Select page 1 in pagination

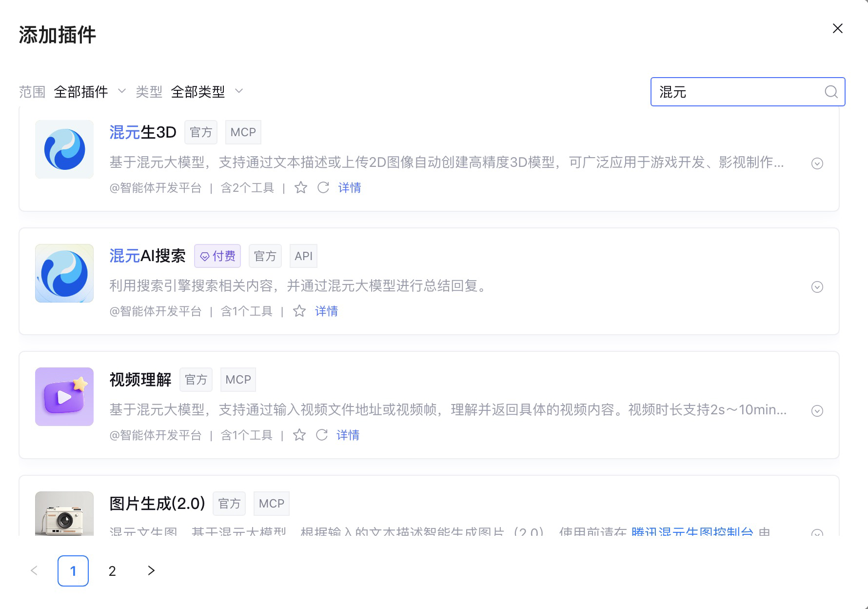(x=73, y=571)
